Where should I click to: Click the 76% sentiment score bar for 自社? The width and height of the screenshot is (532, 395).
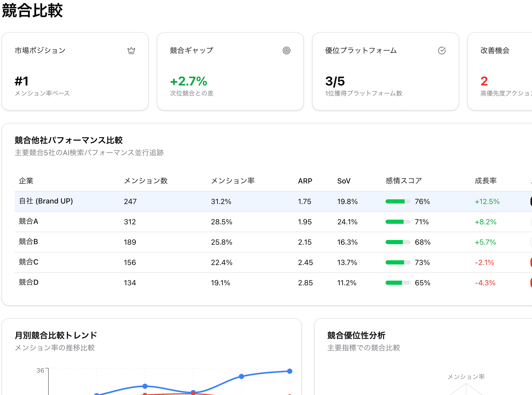(x=398, y=201)
